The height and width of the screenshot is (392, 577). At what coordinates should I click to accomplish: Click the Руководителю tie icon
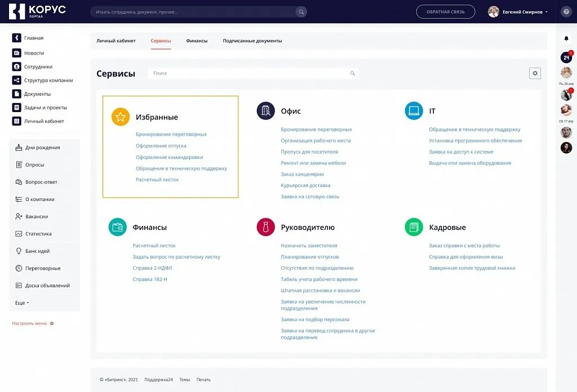pos(265,227)
